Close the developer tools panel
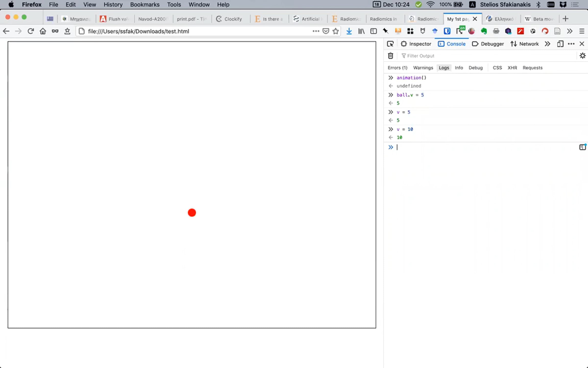Viewport: 588px width, 368px height. [582, 44]
